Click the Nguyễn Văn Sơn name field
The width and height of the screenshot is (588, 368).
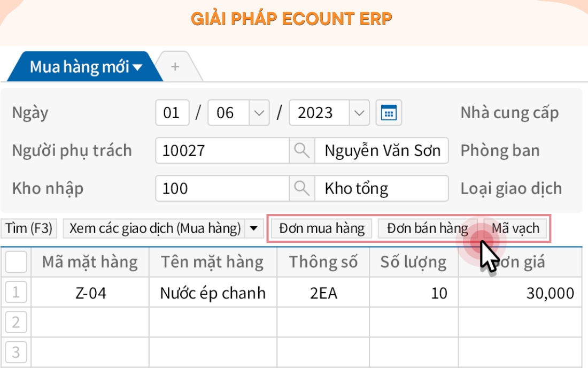pos(381,150)
